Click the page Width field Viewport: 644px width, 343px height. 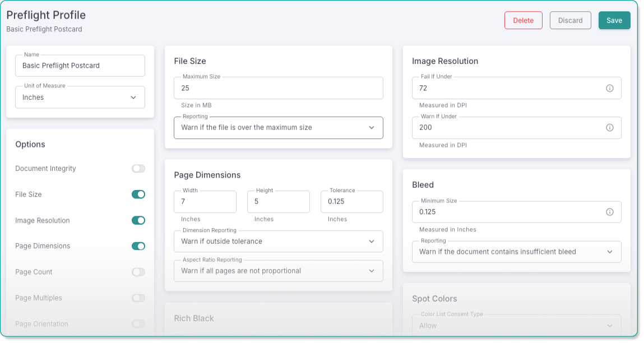205,202
